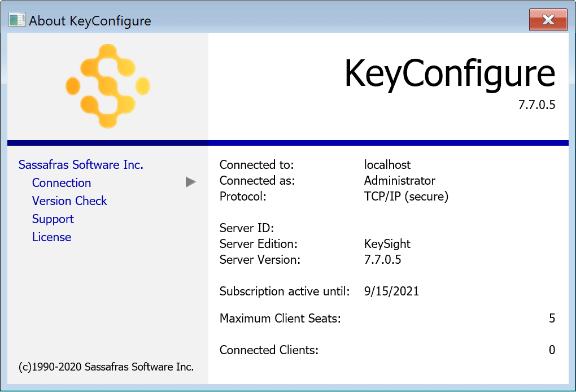The height and width of the screenshot is (392, 576).
Task: Close the About KeyConfigure dialog
Action: pos(547,20)
